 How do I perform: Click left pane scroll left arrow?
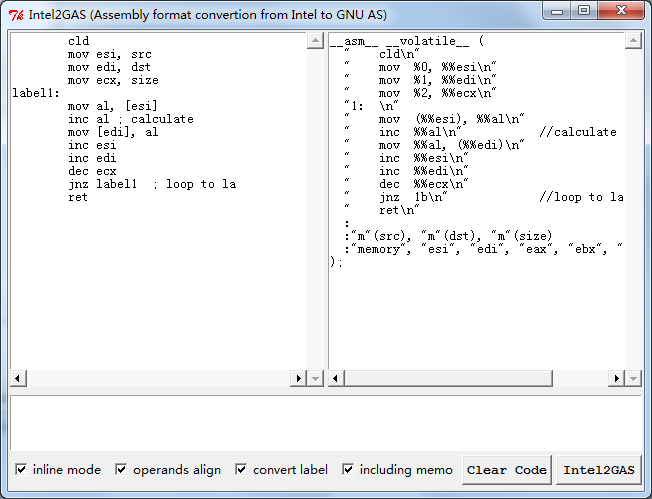click(x=18, y=378)
